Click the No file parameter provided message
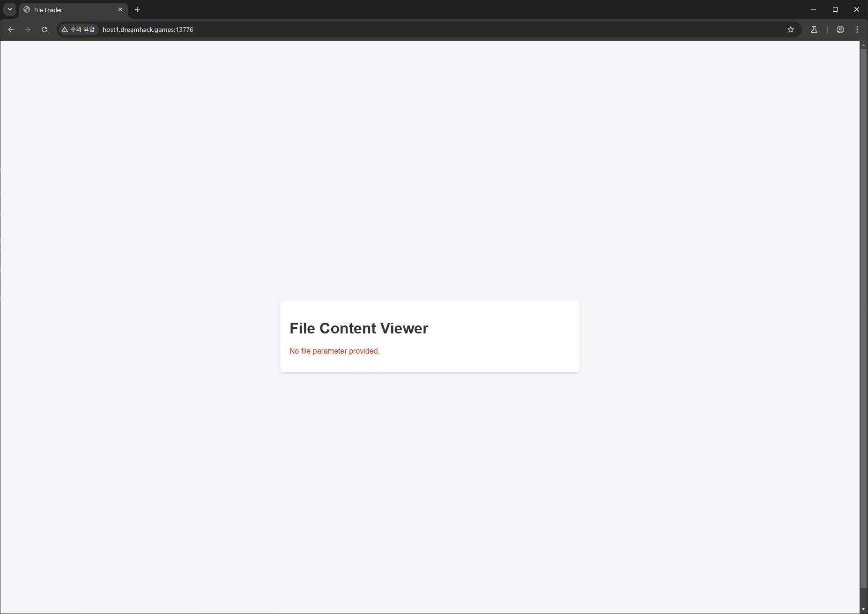This screenshot has width=868, height=614. pos(334,350)
